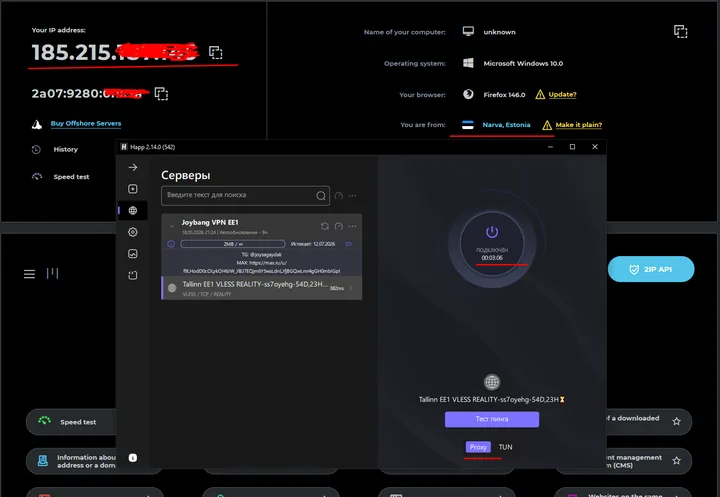
Task: Toggle the Happ power connect button
Action: 492,243
